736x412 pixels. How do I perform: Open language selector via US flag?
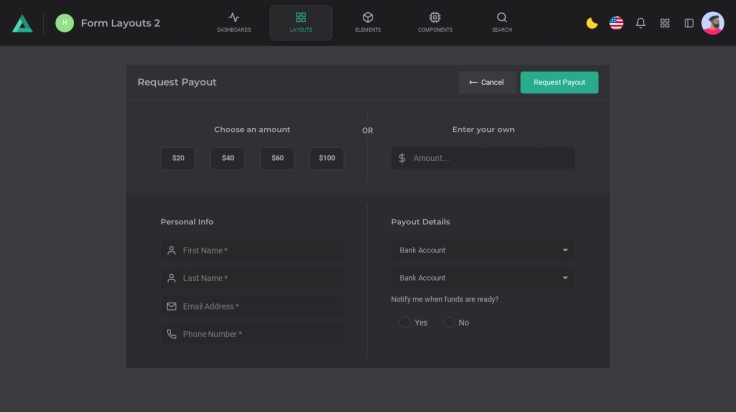(x=616, y=23)
